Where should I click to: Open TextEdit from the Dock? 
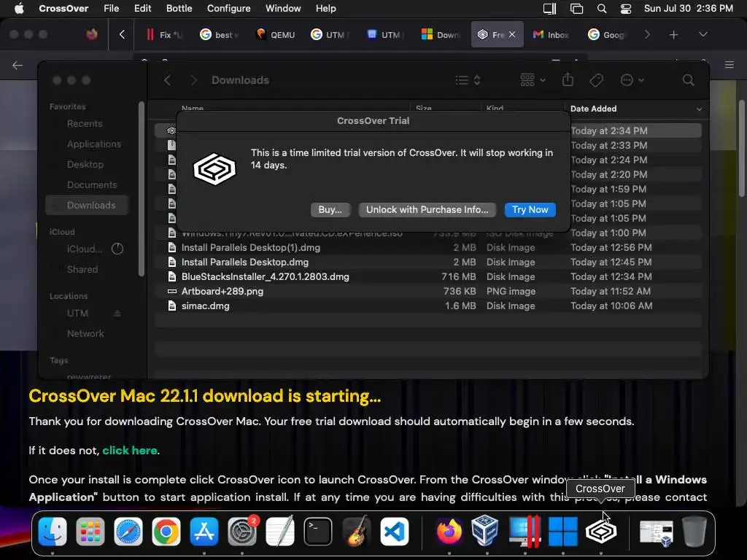coord(279,531)
